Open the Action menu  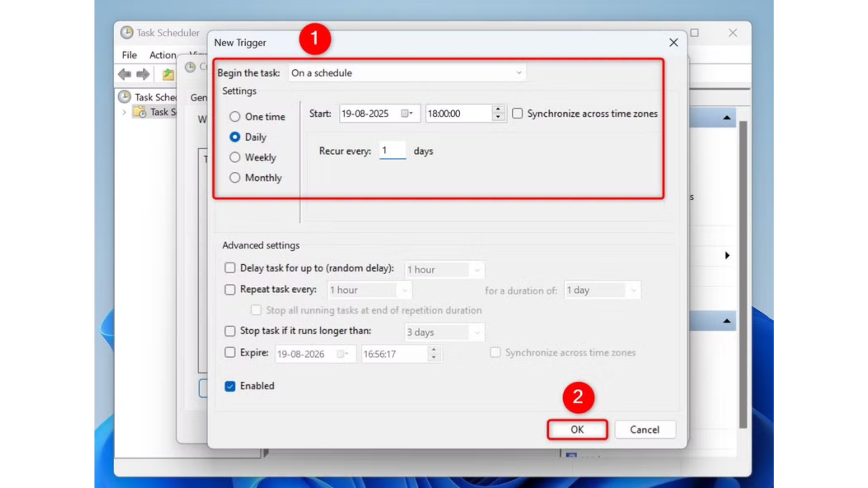pyautogui.click(x=162, y=55)
